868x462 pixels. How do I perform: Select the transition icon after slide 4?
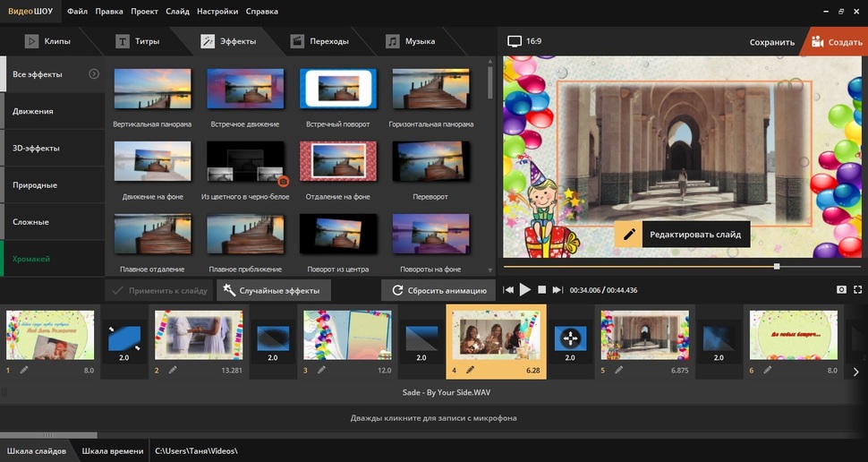coord(569,338)
